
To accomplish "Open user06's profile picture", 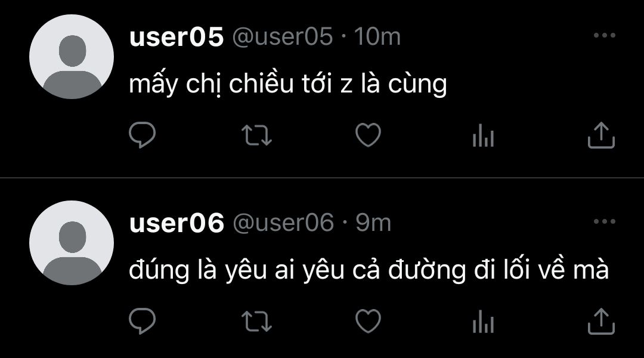I will click(72, 243).
